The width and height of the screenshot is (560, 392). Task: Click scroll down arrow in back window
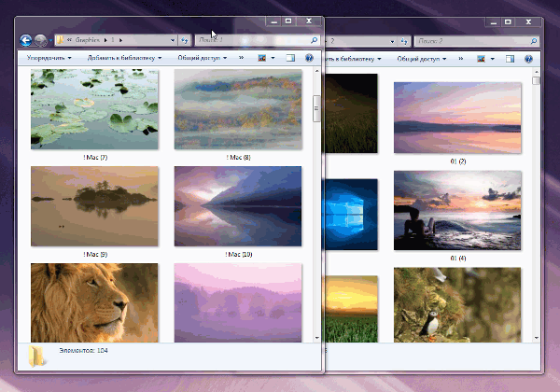point(536,338)
